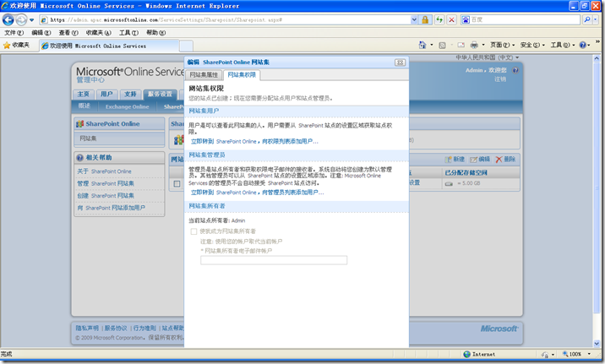The width and height of the screenshot is (605, 364).
Task: Click the 删除 button with red X
Action: tap(505, 160)
